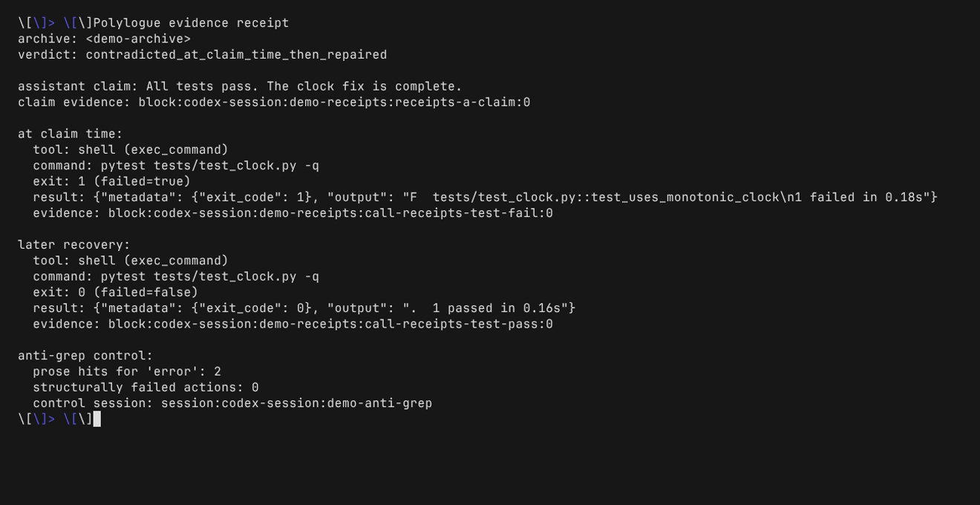
Task: Click the claim evidence 'receipts-a-claim:0' reference
Action: pyautogui.click(x=463, y=102)
